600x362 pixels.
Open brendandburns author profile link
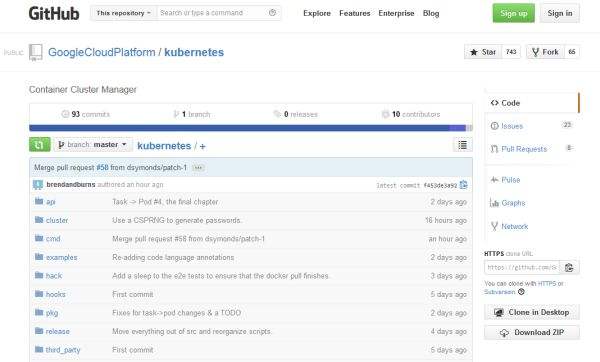coord(71,184)
